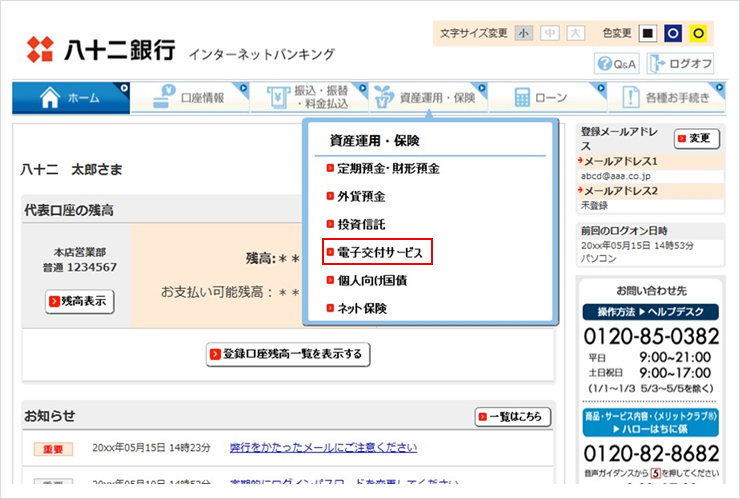This screenshot has height=499, width=740.
Task: Click the 八十二銀行 logo
Action: point(101,50)
